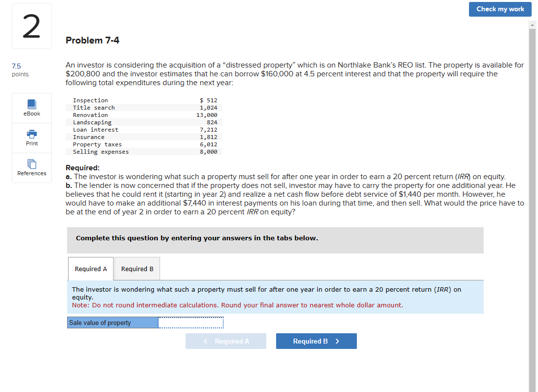The height and width of the screenshot is (392, 538).
Task: Click the Sale value of property label cell
Action: click(x=112, y=322)
